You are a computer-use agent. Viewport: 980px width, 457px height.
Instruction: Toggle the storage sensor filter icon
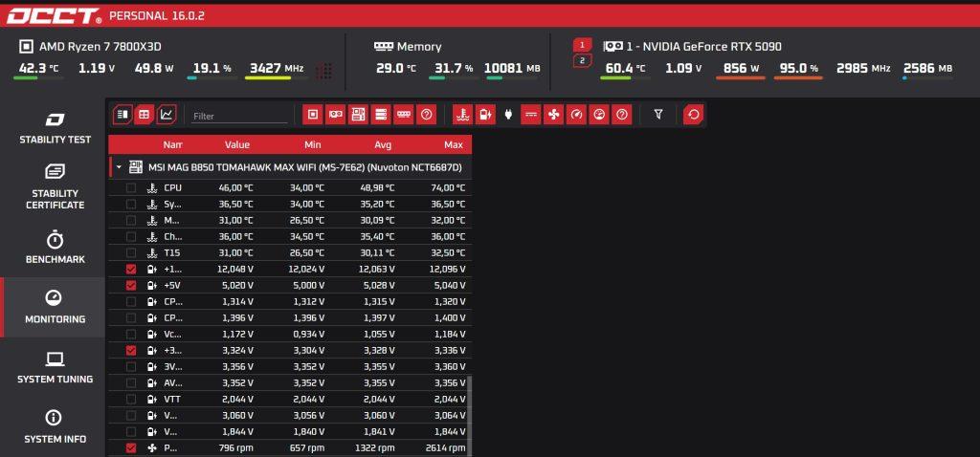(381, 115)
